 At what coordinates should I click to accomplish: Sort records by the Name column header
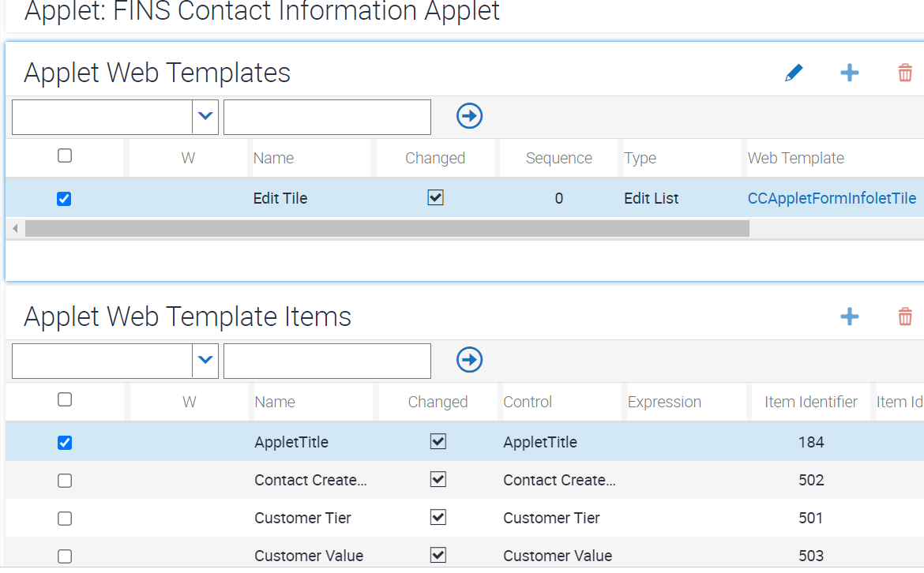tap(274, 157)
